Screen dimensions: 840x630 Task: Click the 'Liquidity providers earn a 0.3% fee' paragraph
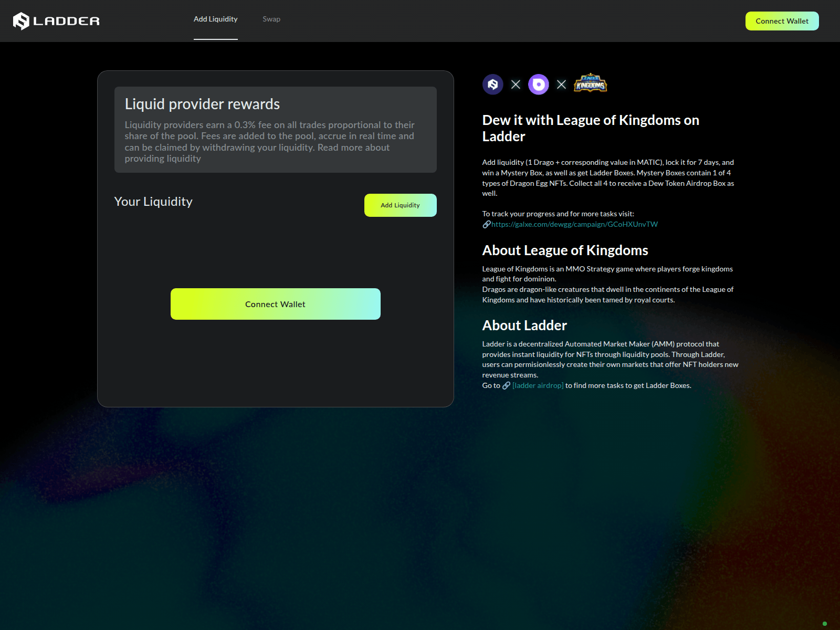269,142
